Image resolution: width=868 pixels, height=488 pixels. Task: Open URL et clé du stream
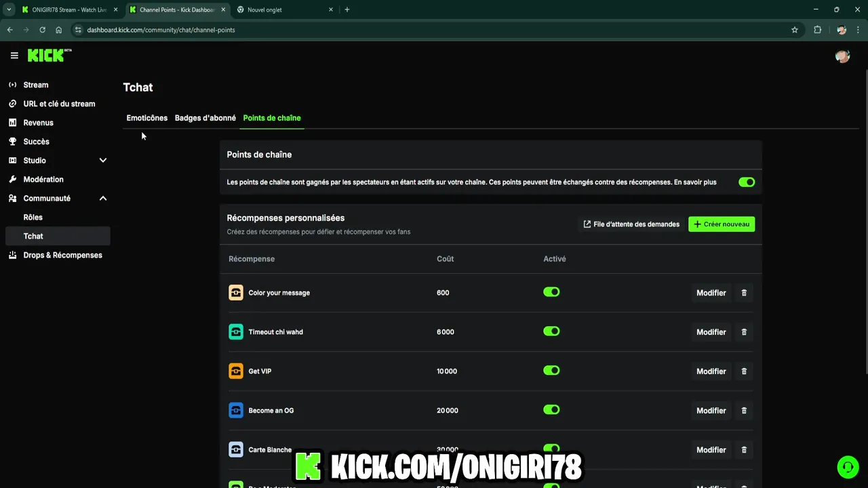(x=58, y=104)
